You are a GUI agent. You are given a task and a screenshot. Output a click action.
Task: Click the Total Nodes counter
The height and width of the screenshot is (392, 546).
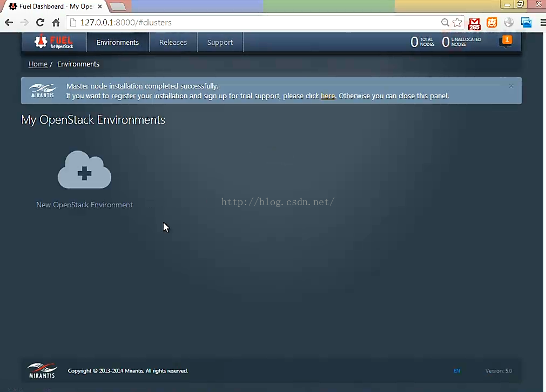(x=422, y=42)
